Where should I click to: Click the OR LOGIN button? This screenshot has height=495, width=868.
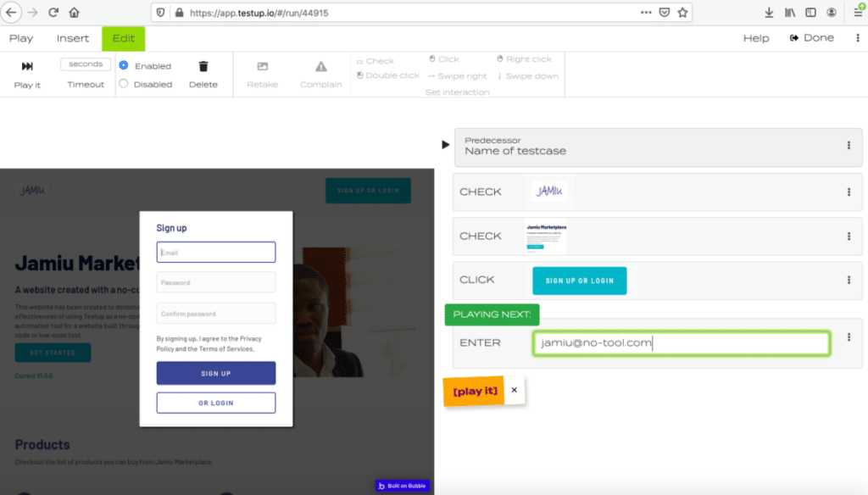pyautogui.click(x=216, y=403)
